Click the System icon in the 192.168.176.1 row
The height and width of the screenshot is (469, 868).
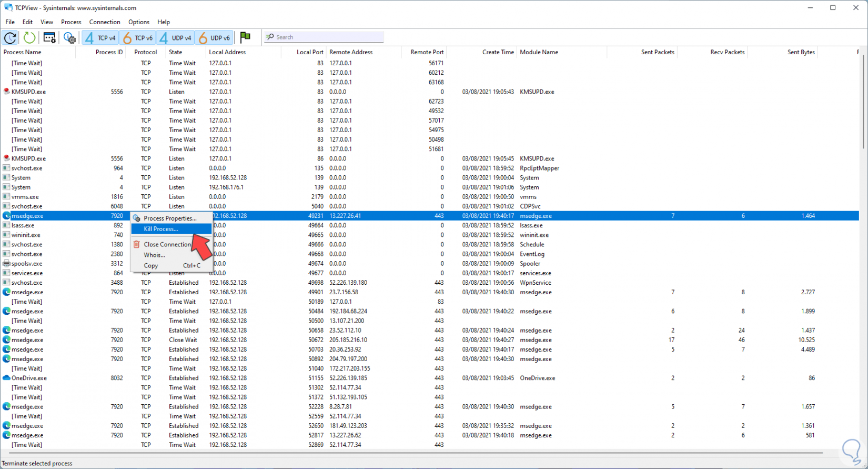6,187
